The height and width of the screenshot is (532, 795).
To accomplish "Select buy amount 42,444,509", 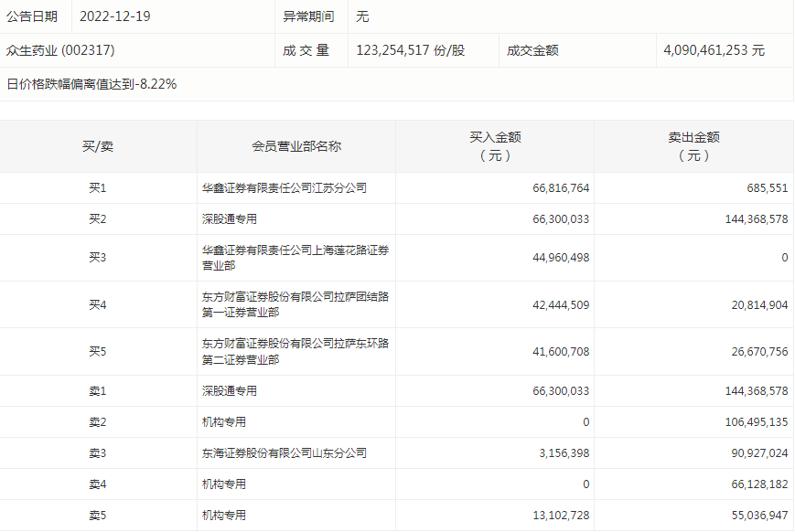I will click(x=561, y=304).
